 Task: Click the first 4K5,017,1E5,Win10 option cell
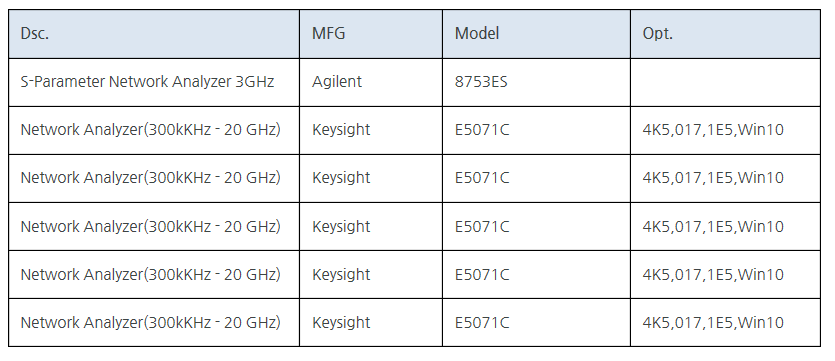tap(725, 130)
